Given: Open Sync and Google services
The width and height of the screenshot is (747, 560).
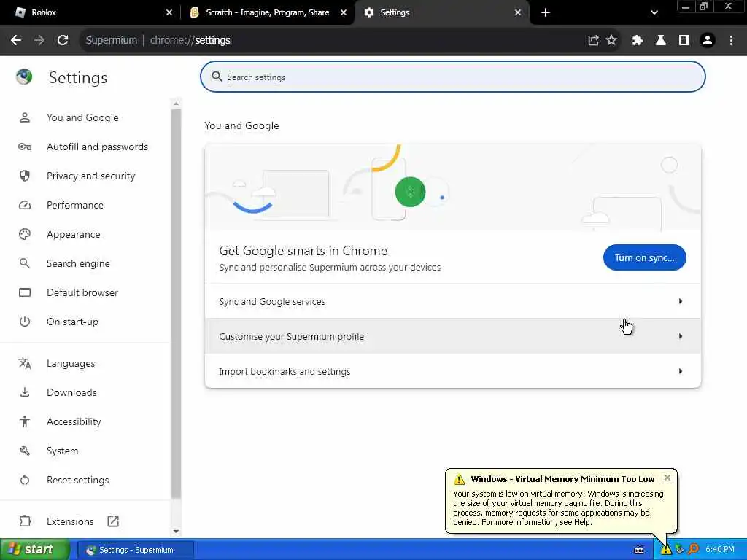Looking at the screenshot, I should [x=452, y=301].
